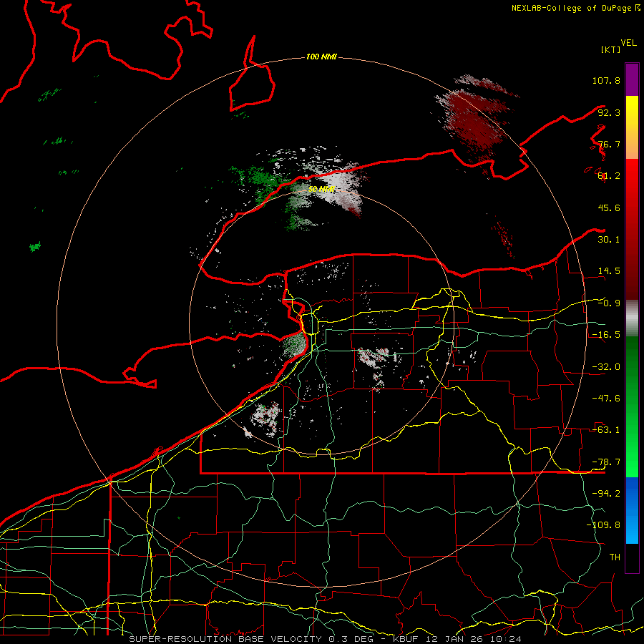The image size is (644, 644).
Task: Select the -63.1 velocity scale value
Action: pos(606,430)
